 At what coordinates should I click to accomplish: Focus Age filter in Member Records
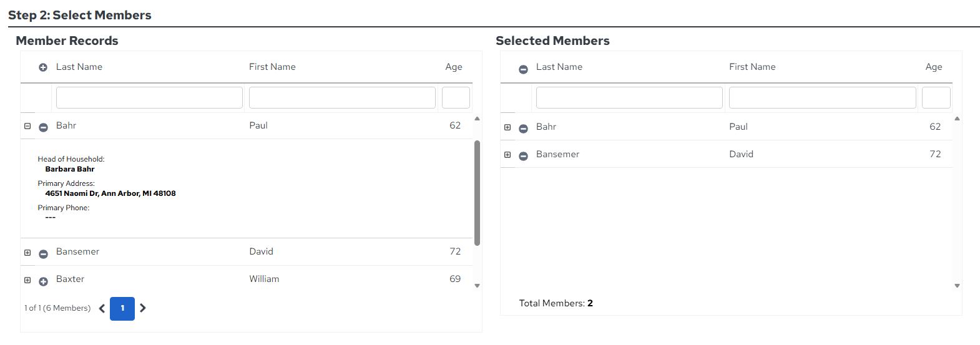[456, 98]
